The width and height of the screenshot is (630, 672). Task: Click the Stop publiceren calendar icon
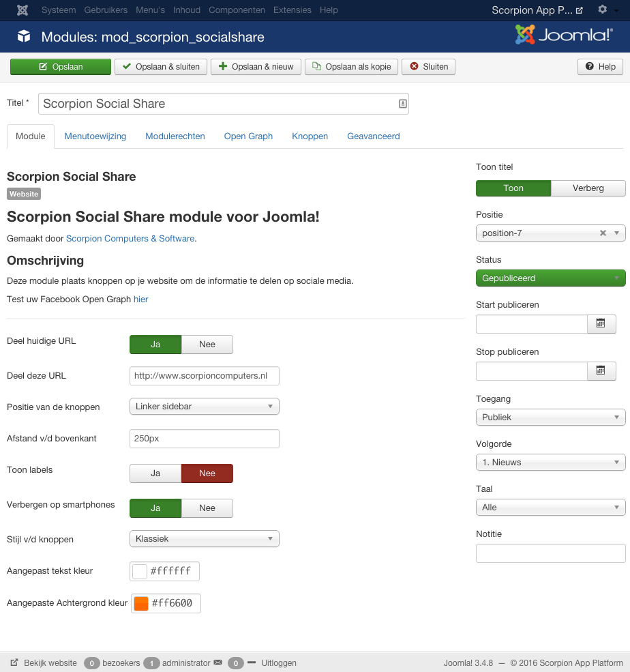(601, 370)
